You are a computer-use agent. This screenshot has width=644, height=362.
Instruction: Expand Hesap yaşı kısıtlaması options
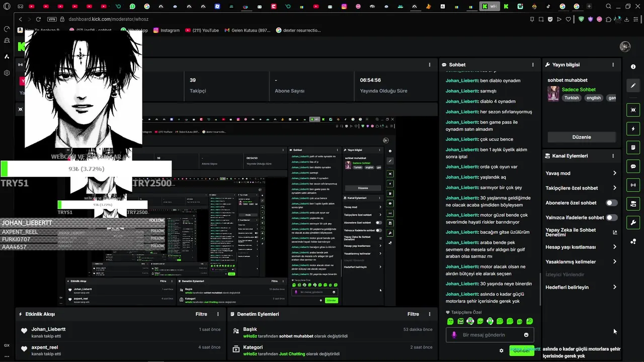(x=581, y=247)
